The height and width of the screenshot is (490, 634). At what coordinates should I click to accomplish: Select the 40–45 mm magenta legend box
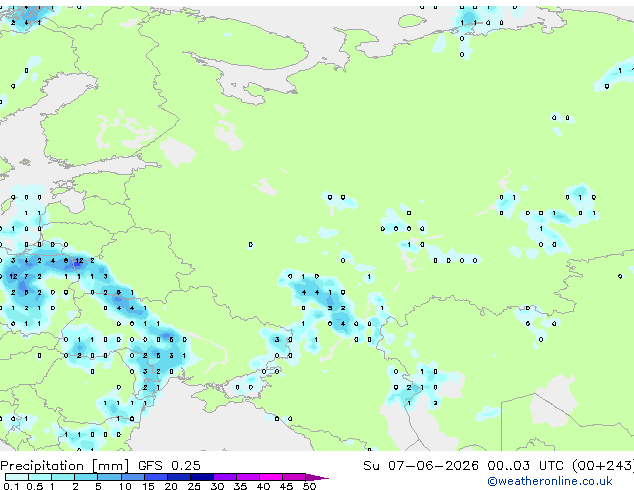click(x=271, y=477)
